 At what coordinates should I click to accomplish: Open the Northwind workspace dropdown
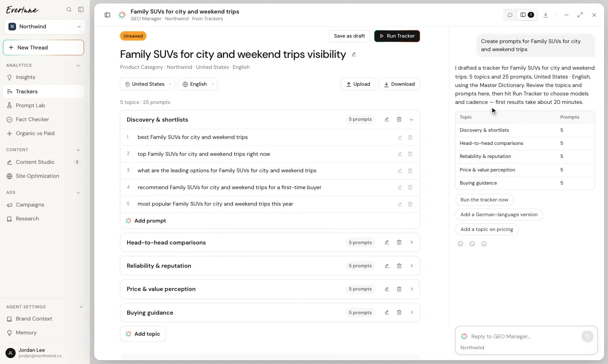coord(45,27)
